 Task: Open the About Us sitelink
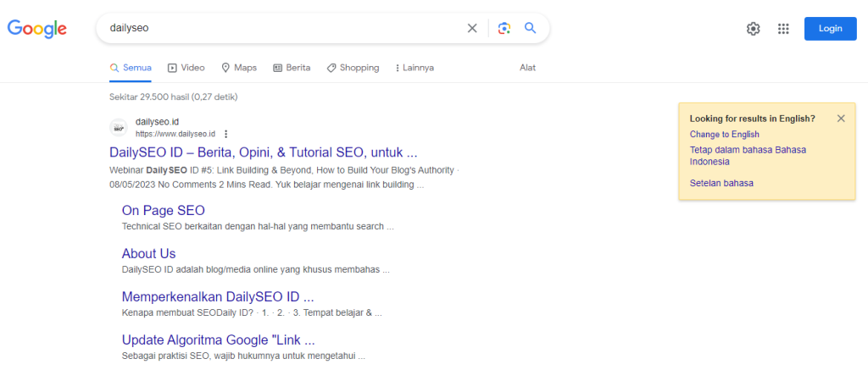(149, 254)
